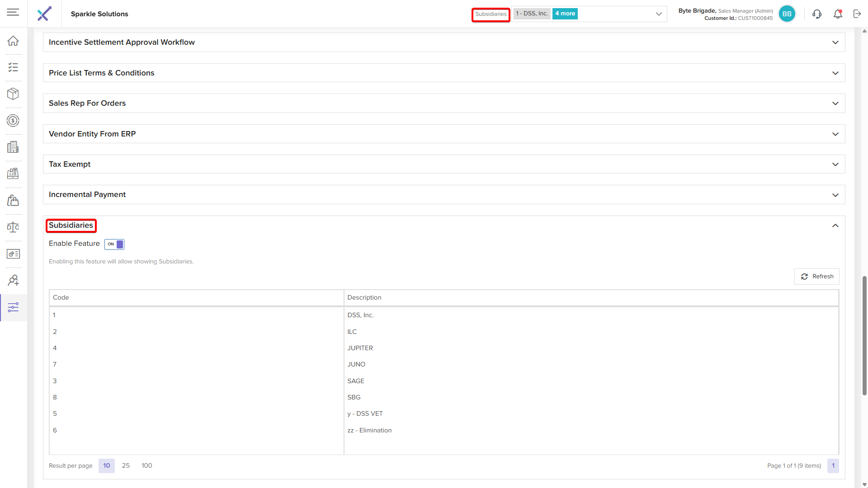Expand Incentive Settlement Approval Workflow section
Screen dimensions: 868x488
point(835,42)
